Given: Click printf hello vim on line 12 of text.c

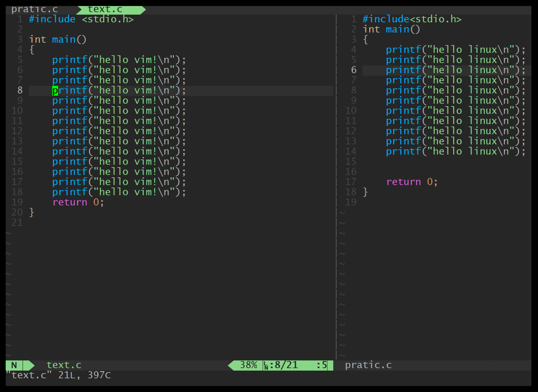Looking at the screenshot, I should 119,131.
